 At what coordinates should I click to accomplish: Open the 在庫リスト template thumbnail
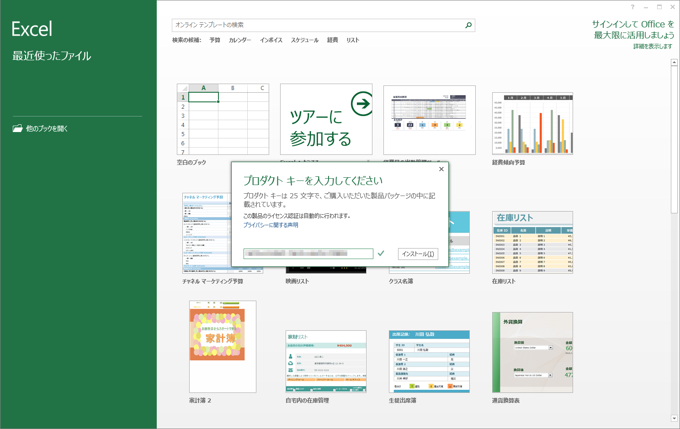coord(533,242)
